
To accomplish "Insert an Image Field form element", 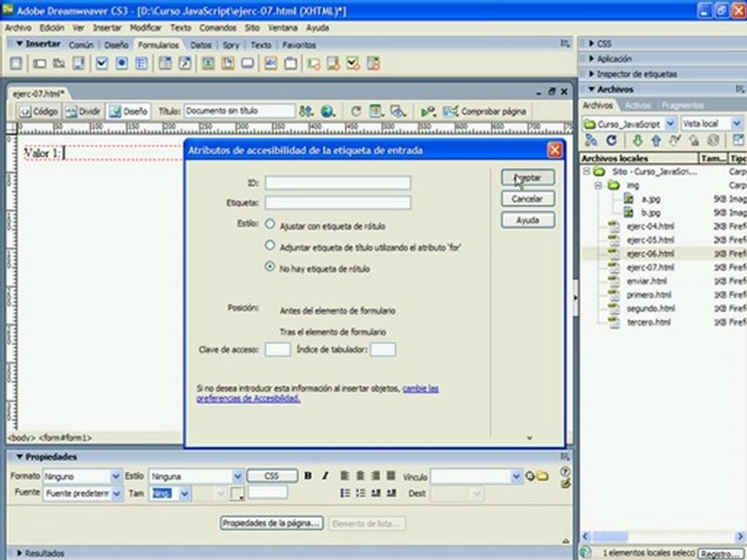I will (208, 63).
